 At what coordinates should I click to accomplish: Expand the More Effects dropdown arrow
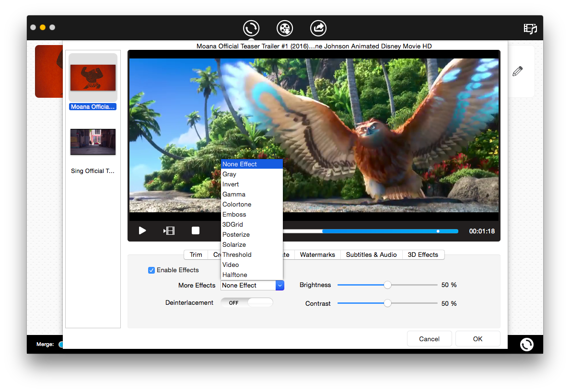pos(279,286)
